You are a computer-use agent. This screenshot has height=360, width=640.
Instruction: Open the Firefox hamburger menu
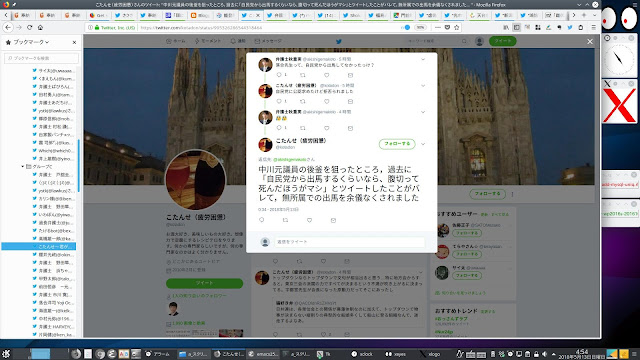coord(593,27)
